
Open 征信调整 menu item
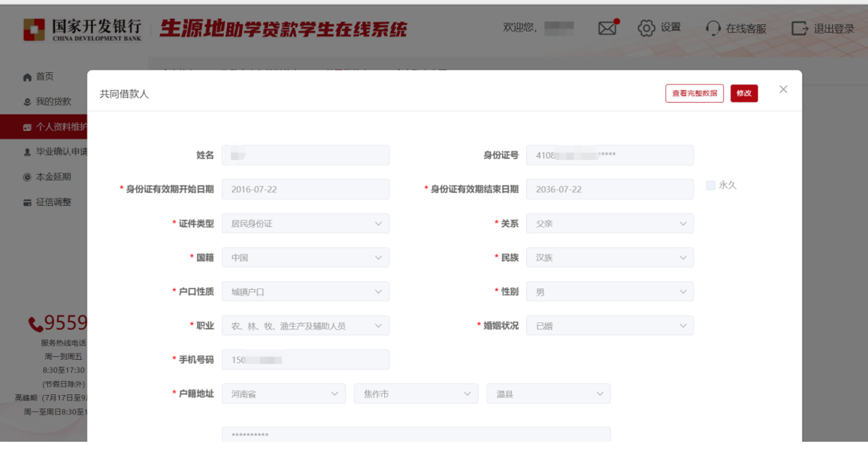53,203
